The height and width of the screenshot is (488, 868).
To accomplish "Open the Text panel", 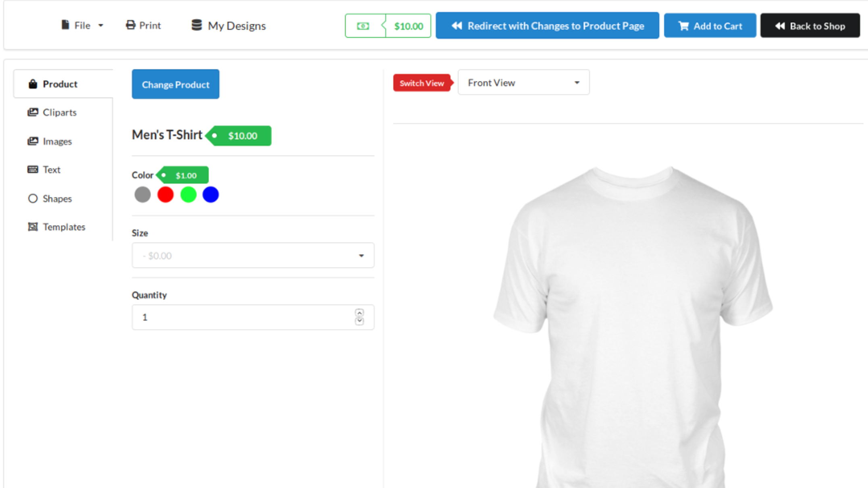I will coord(50,170).
